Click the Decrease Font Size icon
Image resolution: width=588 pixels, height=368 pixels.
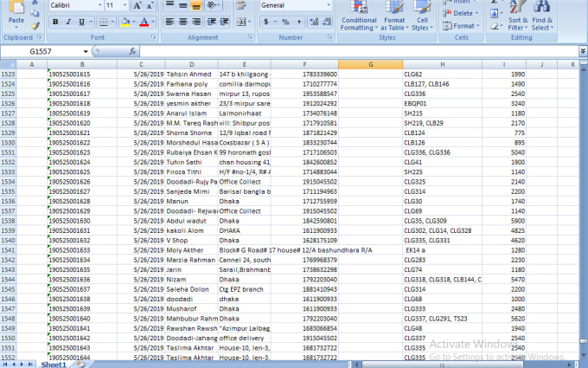point(150,5)
